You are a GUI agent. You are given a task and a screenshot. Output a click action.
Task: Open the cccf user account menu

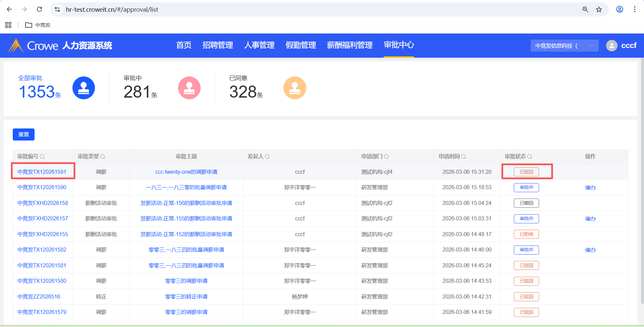tap(621, 46)
